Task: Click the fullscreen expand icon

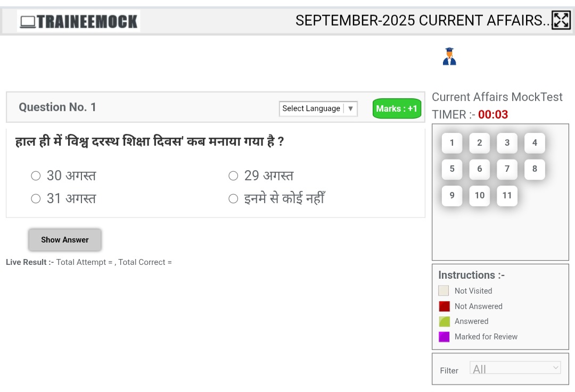Action: (x=561, y=20)
